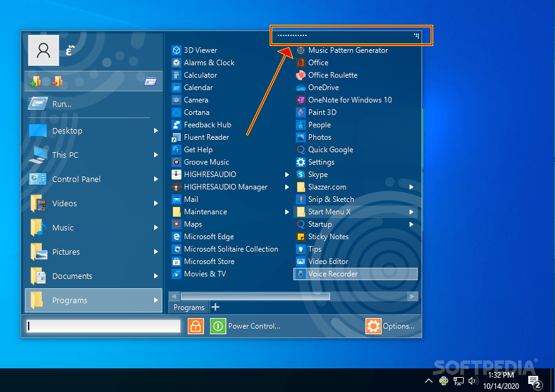555x392 pixels.
Task: Click the volume icon in taskbar
Action: click(x=472, y=381)
